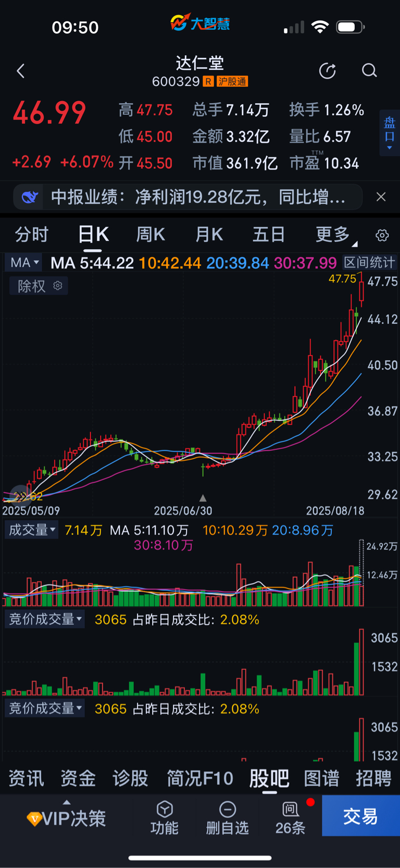Tap the 达仁堂 stock title
Viewport: 400px width, 868px height.
point(200,63)
